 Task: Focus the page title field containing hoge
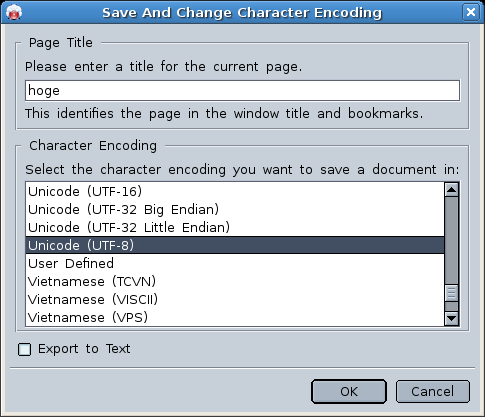(243, 90)
